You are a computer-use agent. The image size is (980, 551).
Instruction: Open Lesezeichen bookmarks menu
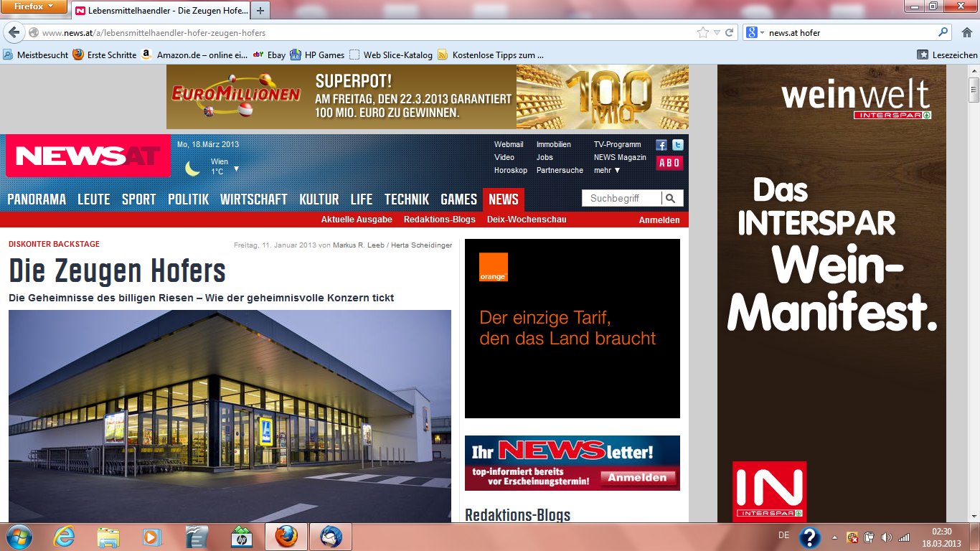(x=947, y=55)
